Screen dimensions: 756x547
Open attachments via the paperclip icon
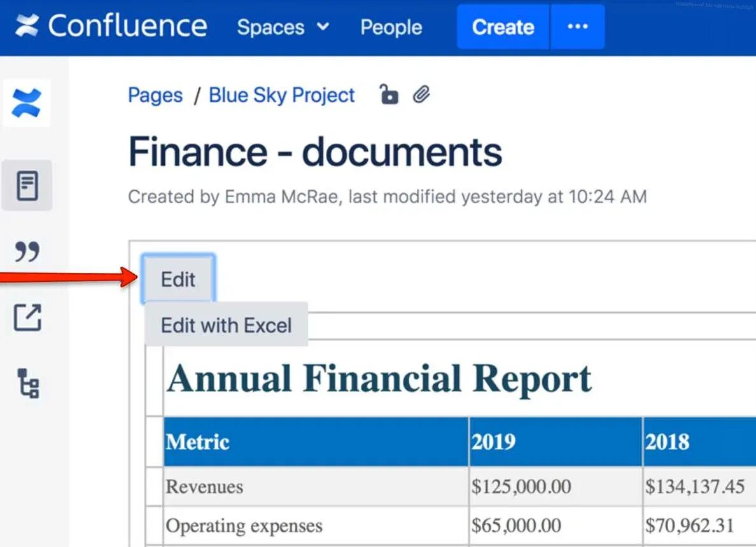pos(421,95)
